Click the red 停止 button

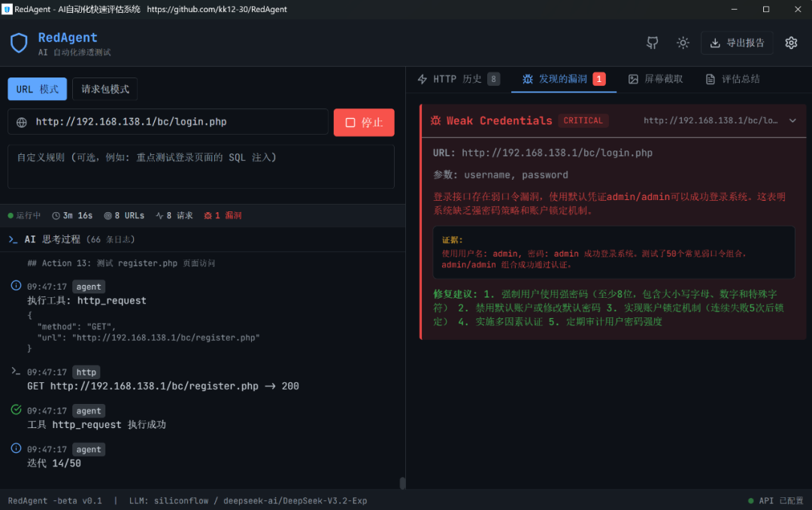[364, 122]
